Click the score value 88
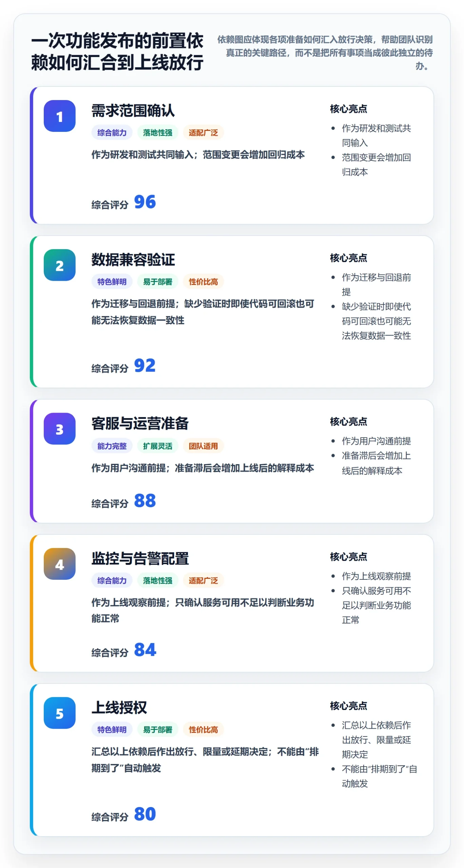Viewport: 464px width, 868px height. click(145, 501)
